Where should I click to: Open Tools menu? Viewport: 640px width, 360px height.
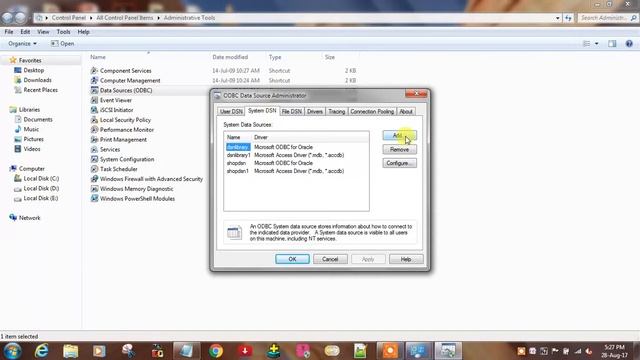[x=63, y=31]
